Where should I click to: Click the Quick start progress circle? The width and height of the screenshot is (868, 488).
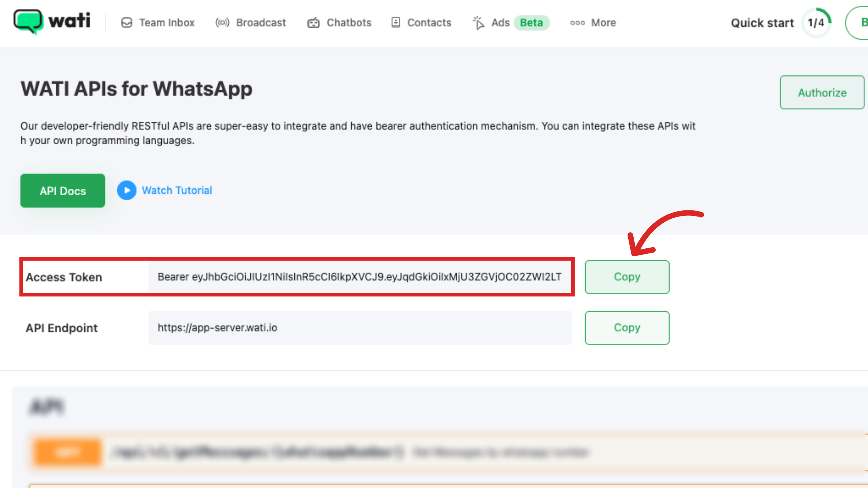pyautogui.click(x=816, y=22)
